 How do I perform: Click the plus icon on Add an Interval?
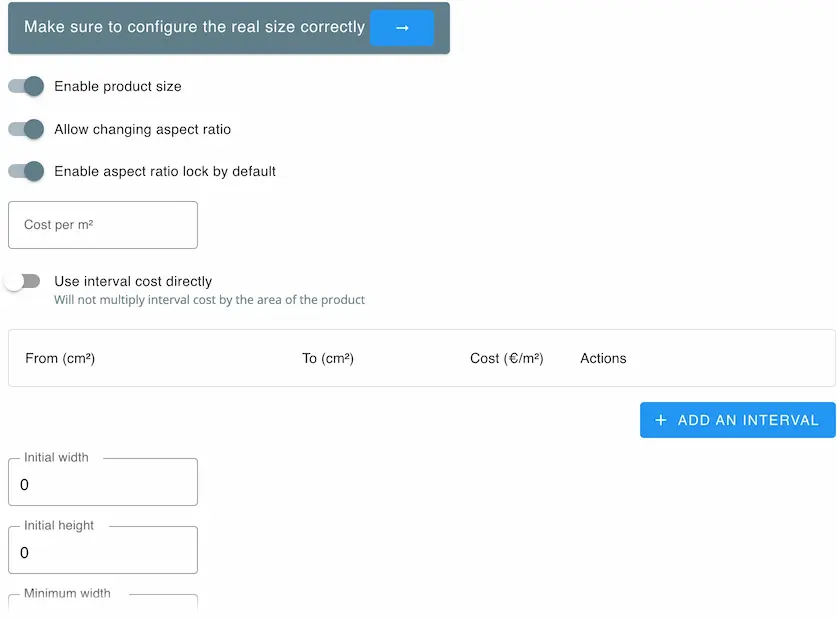[660, 420]
